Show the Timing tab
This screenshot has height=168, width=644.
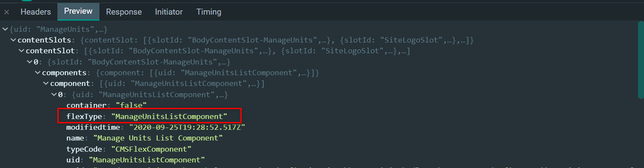tap(209, 12)
